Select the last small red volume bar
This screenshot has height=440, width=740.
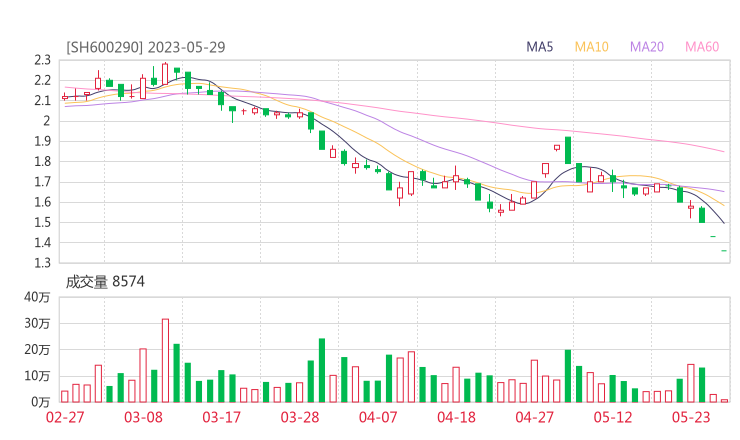[724, 401]
